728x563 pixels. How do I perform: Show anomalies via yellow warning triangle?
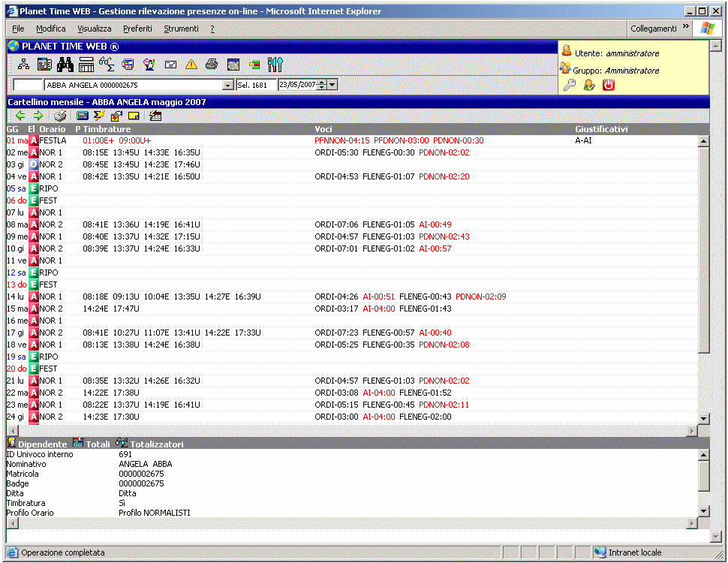pos(191,65)
